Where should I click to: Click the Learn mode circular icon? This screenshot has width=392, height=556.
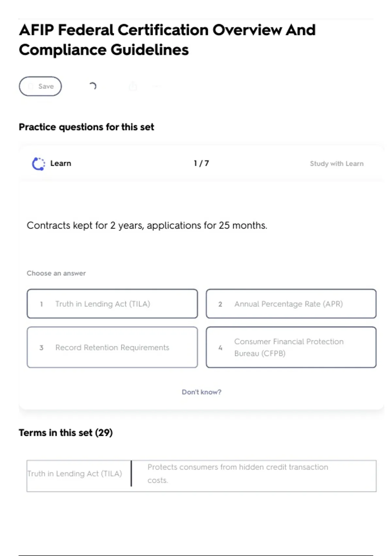point(39,164)
